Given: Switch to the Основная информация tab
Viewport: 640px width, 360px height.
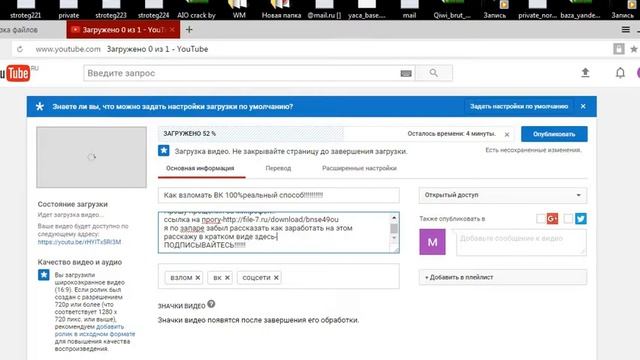Looking at the screenshot, I should pos(200,168).
